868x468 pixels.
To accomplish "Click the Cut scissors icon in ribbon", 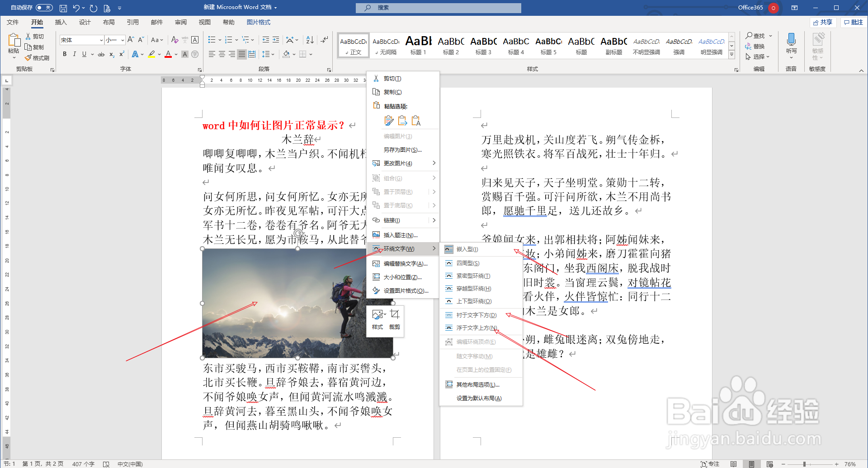I will click(28, 36).
